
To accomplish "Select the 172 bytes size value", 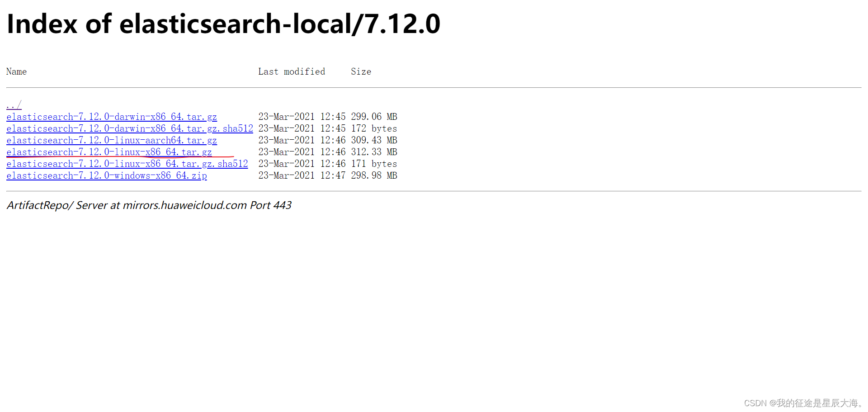I will (374, 128).
